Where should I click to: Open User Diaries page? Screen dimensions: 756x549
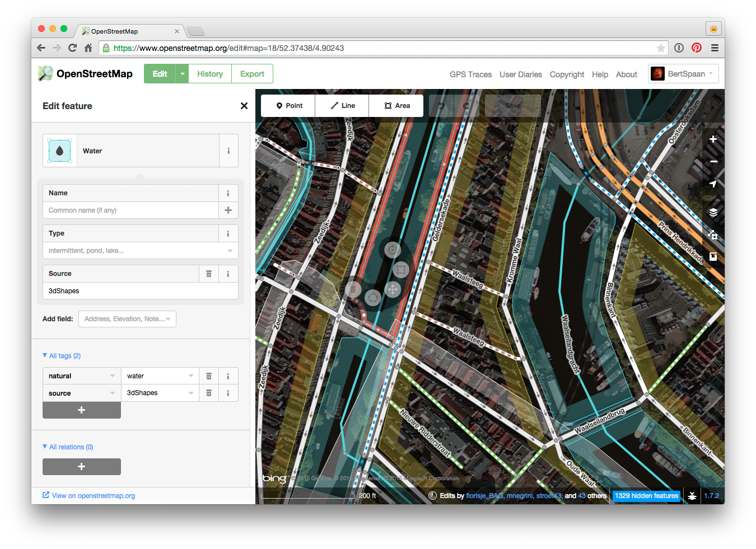[x=521, y=74]
